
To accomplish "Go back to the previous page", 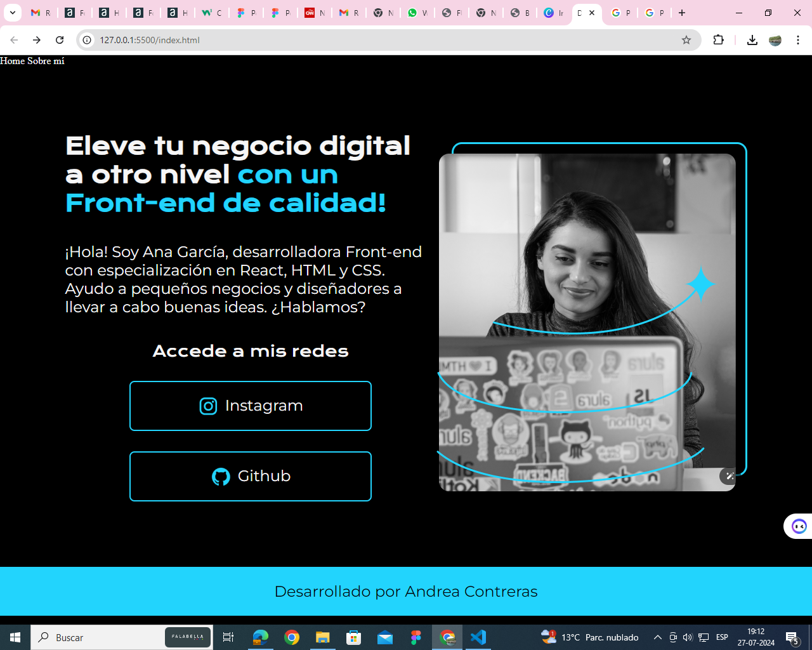I will point(14,40).
